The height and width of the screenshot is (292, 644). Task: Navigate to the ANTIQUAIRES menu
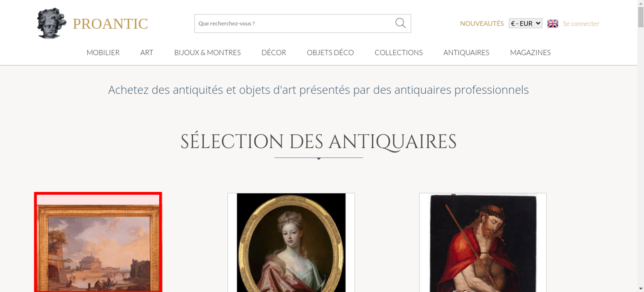pos(466,52)
